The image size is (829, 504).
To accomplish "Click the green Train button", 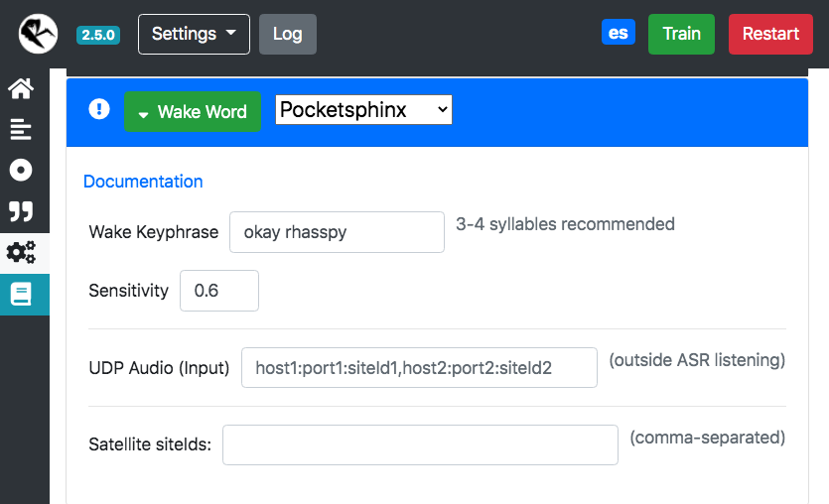I will click(681, 34).
